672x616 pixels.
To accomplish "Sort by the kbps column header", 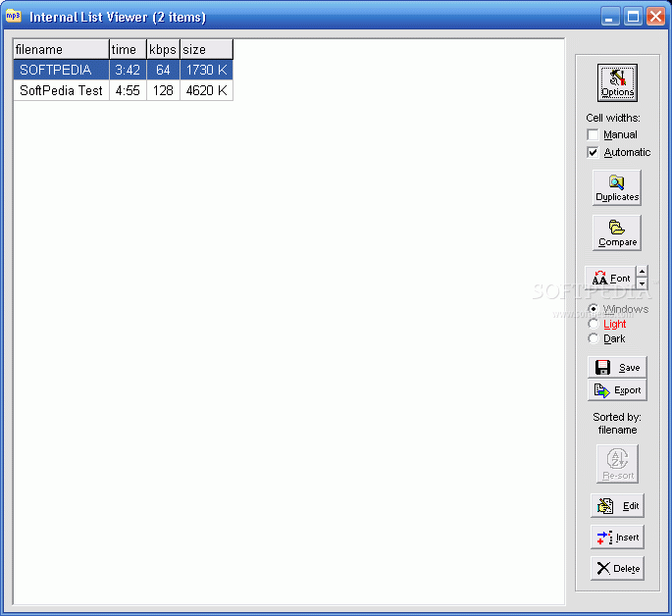I will (x=163, y=49).
